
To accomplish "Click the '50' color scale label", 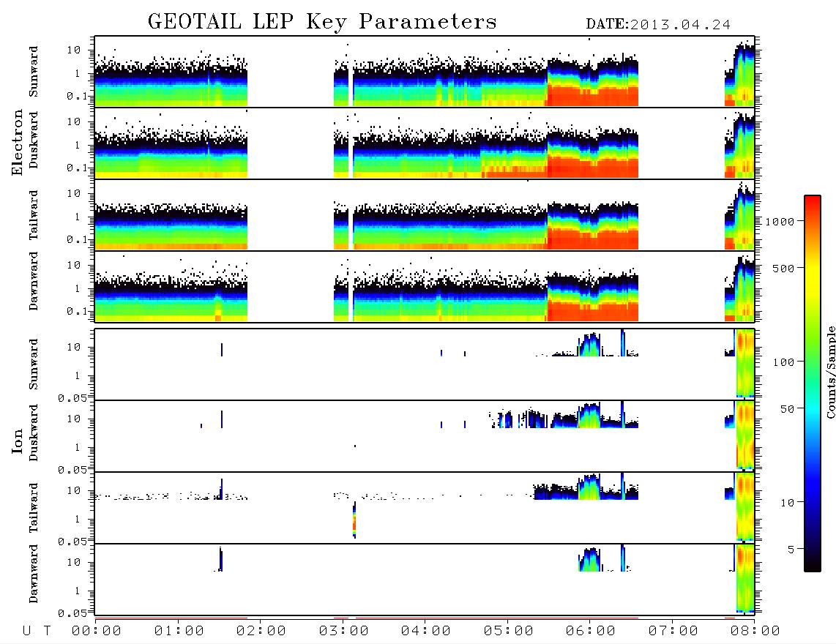I will click(787, 409).
